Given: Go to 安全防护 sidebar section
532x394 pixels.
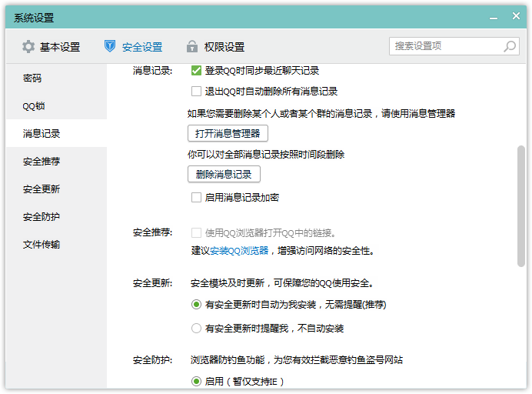Looking at the screenshot, I should tap(56, 216).
